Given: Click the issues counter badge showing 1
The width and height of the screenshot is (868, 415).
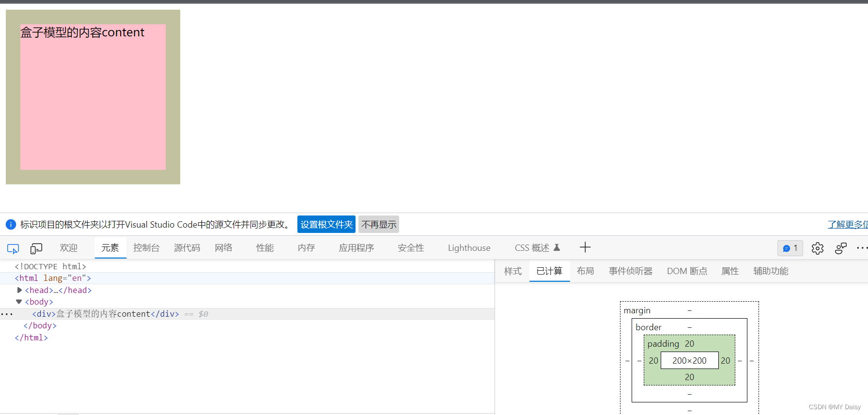Looking at the screenshot, I should click(x=790, y=248).
